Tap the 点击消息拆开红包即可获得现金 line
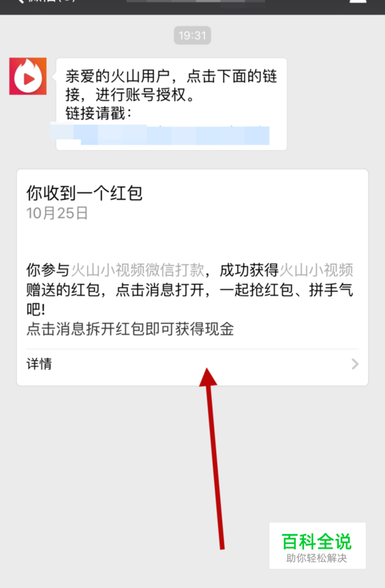Image resolution: width=385 pixels, height=588 pixels. pos(130,329)
